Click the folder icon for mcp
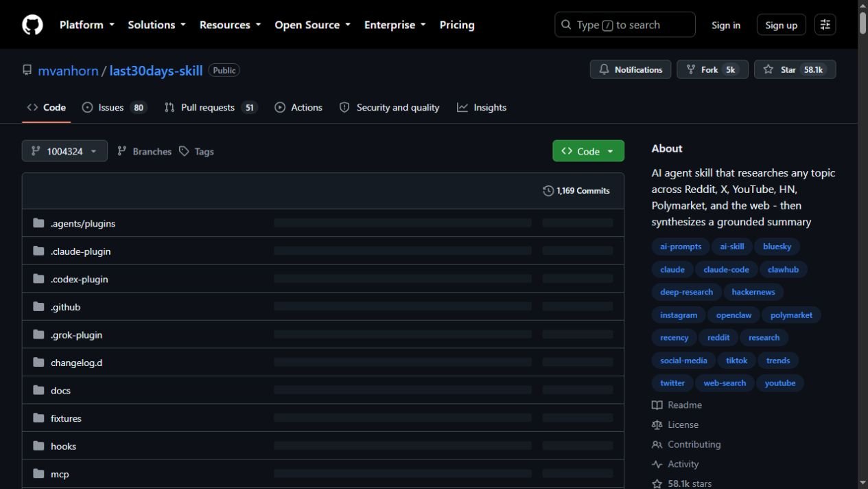Viewport: 868px width, 489px height. click(x=38, y=474)
